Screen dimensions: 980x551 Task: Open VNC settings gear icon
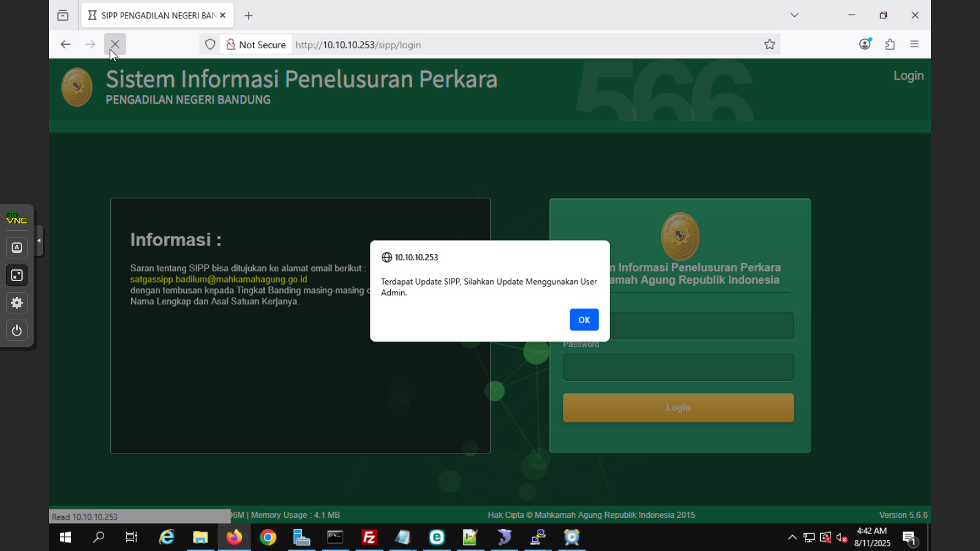click(17, 302)
